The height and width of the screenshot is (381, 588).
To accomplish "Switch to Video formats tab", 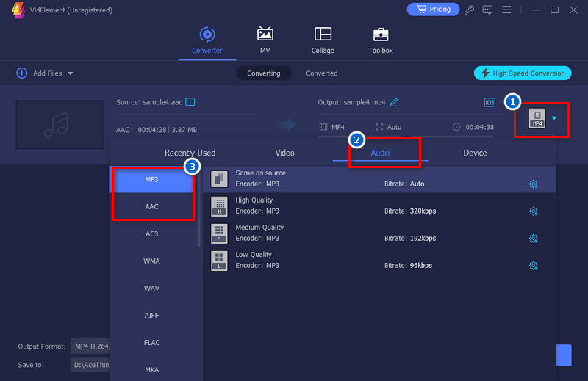I will pyautogui.click(x=284, y=153).
